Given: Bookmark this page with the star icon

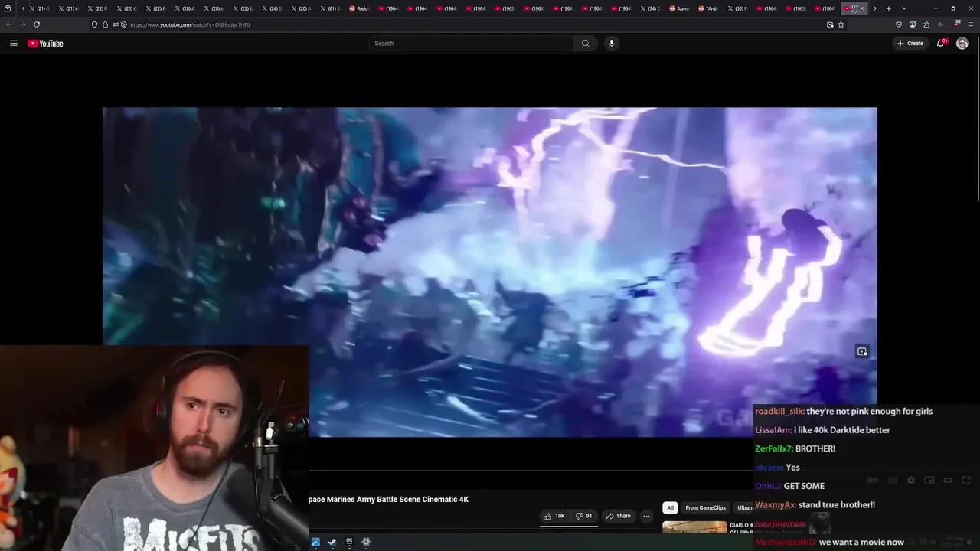Looking at the screenshot, I should point(841,24).
